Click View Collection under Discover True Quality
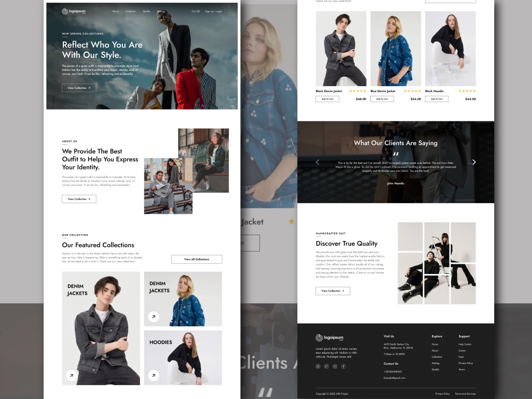The width and height of the screenshot is (532, 399). tap(333, 291)
